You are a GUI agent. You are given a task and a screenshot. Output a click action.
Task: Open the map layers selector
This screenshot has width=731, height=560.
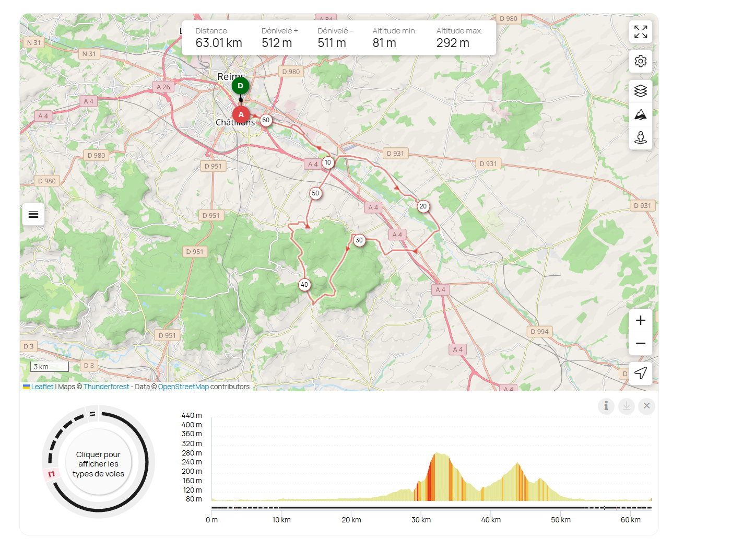click(641, 91)
